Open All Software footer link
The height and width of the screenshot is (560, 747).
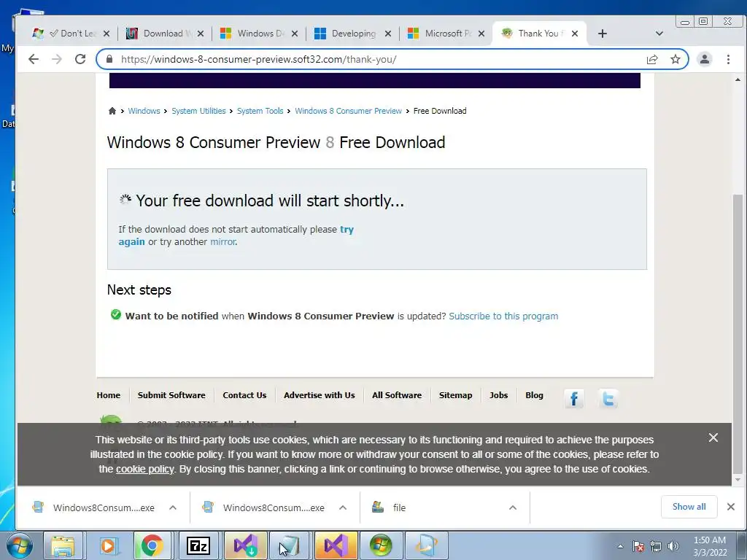pyautogui.click(x=397, y=395)
